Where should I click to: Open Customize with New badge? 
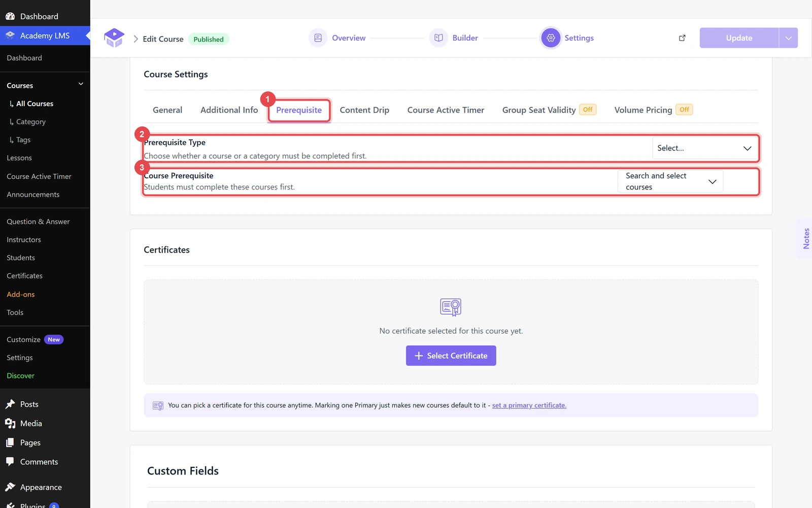[35, 340]
